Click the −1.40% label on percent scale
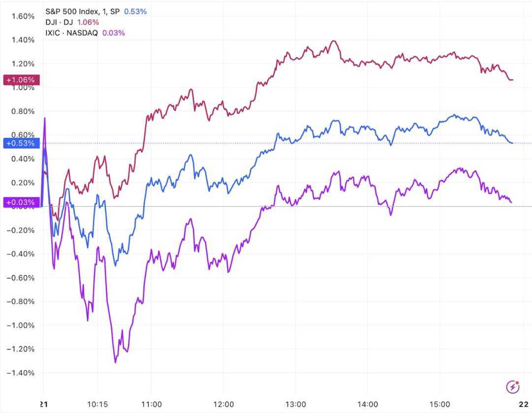532x413 pixels. pos(21,373)
